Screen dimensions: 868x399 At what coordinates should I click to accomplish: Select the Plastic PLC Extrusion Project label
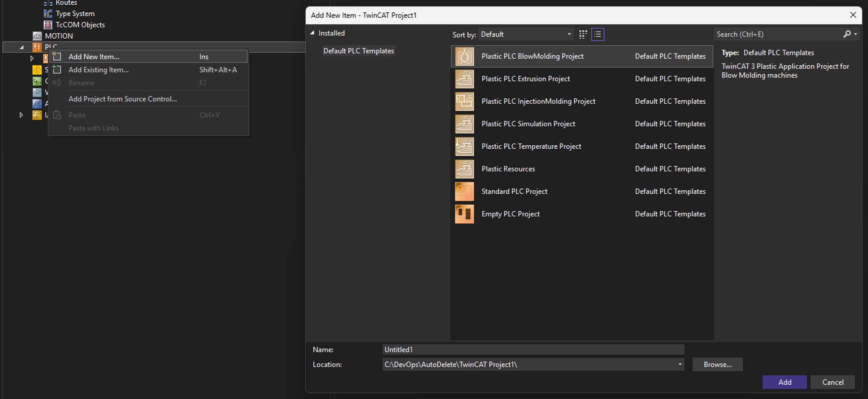pos(526,79)
